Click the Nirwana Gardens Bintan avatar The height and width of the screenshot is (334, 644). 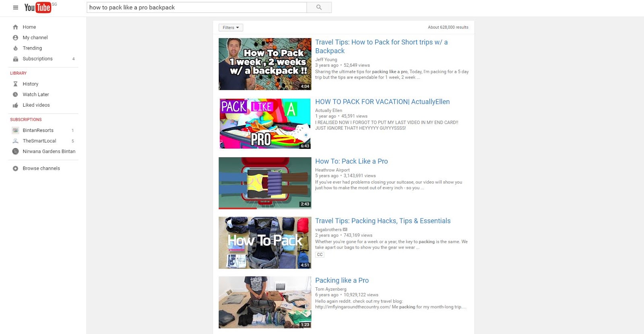15,151
